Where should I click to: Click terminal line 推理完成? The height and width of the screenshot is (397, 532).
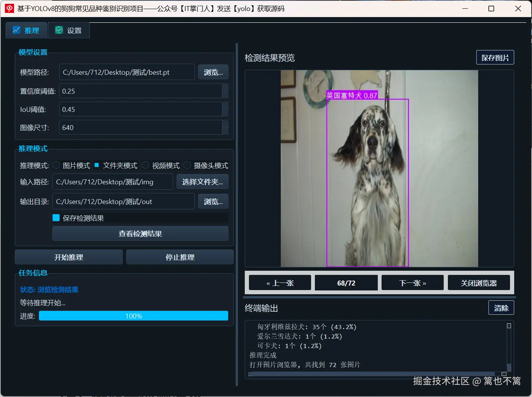[x=263, y=355]
